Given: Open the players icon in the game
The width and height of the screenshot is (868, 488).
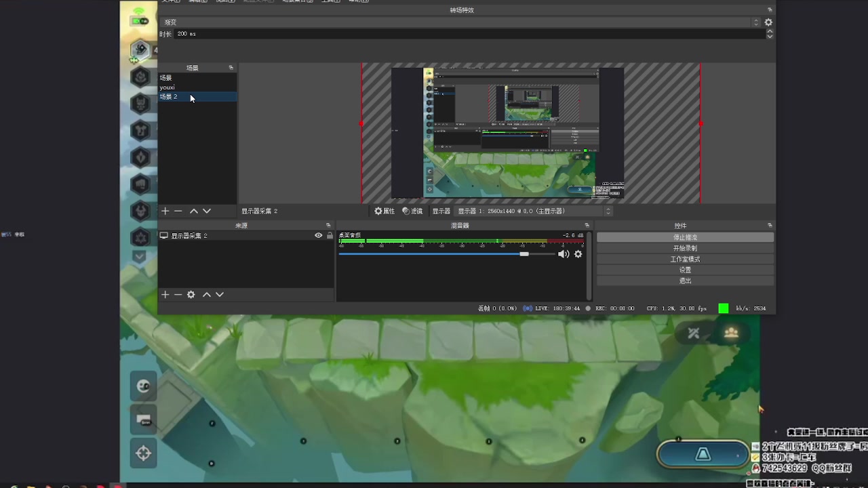Looking at the screenshot, I should tap(731, 333).
